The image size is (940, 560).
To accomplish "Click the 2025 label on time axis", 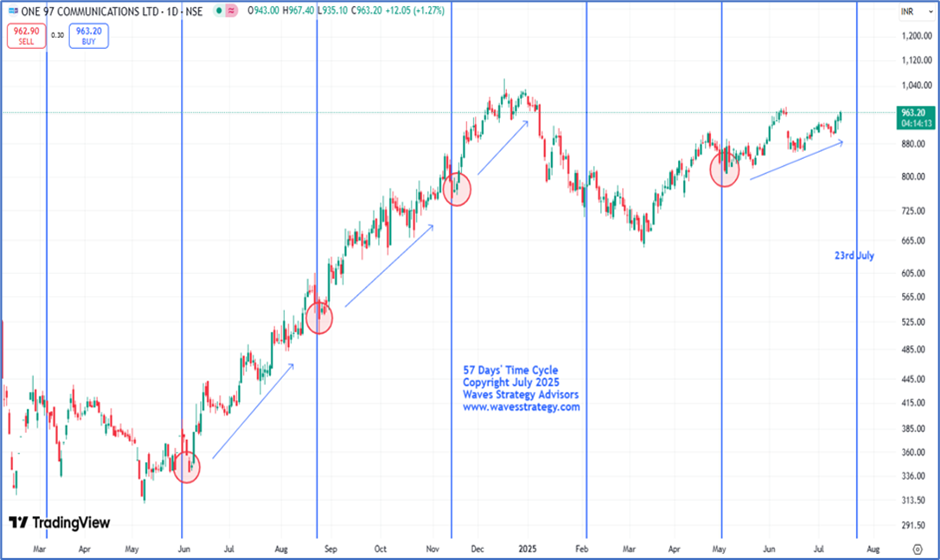I will coord(528,549).
